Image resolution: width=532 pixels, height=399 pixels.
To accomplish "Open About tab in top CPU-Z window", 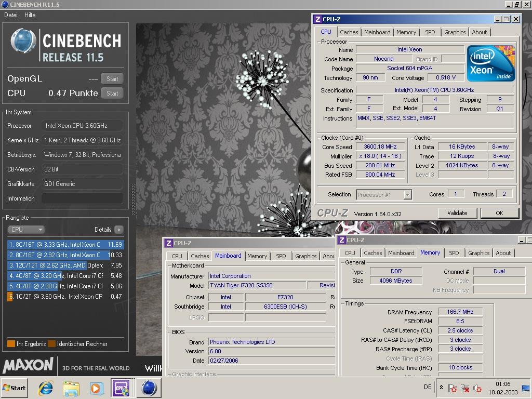I will [x=479, y=32].
